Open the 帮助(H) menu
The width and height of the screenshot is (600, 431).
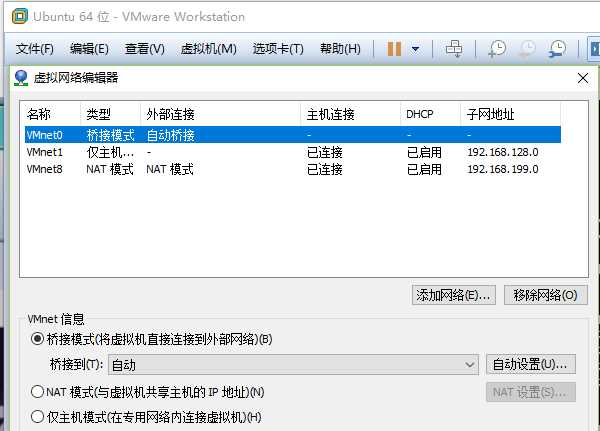pyautogui.click(x=340, y=49)
